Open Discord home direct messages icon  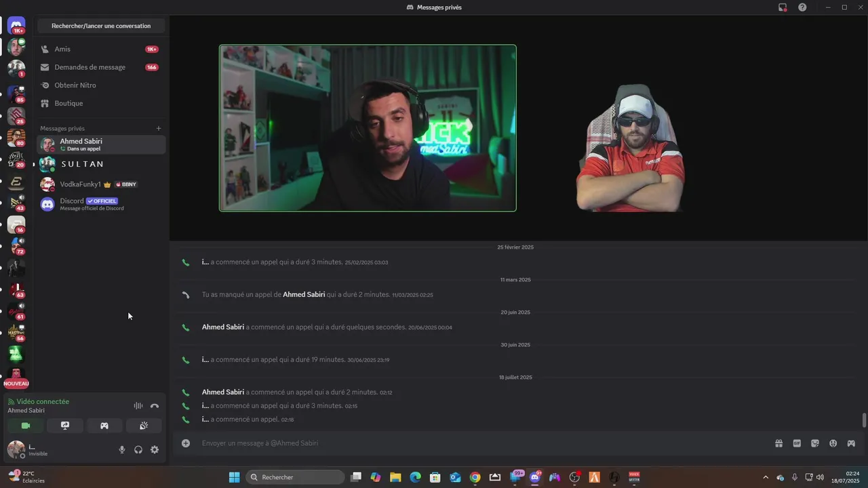click(16, 25)
